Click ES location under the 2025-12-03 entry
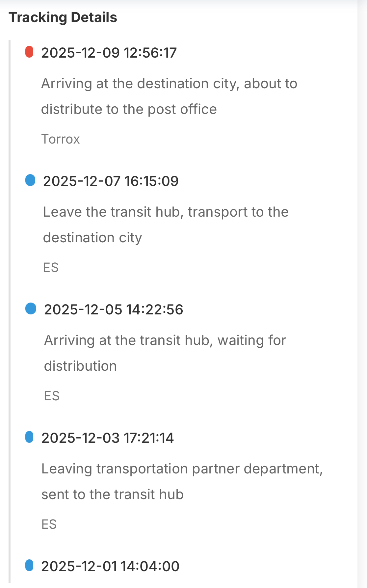Image resolution: width=367 pixels, height=588 pixels. coord(49,524)
